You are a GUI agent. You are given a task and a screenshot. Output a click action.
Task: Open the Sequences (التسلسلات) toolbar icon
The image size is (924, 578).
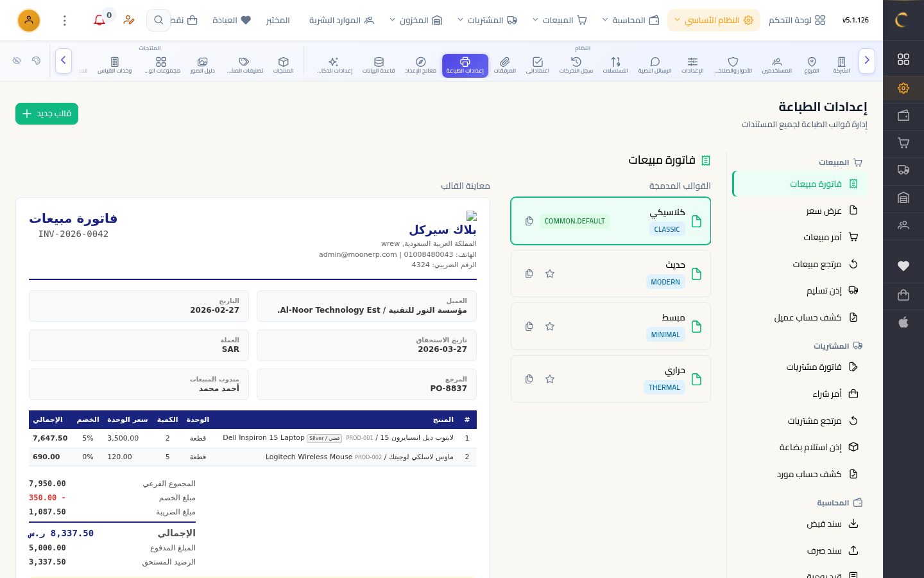pos(615,65)
